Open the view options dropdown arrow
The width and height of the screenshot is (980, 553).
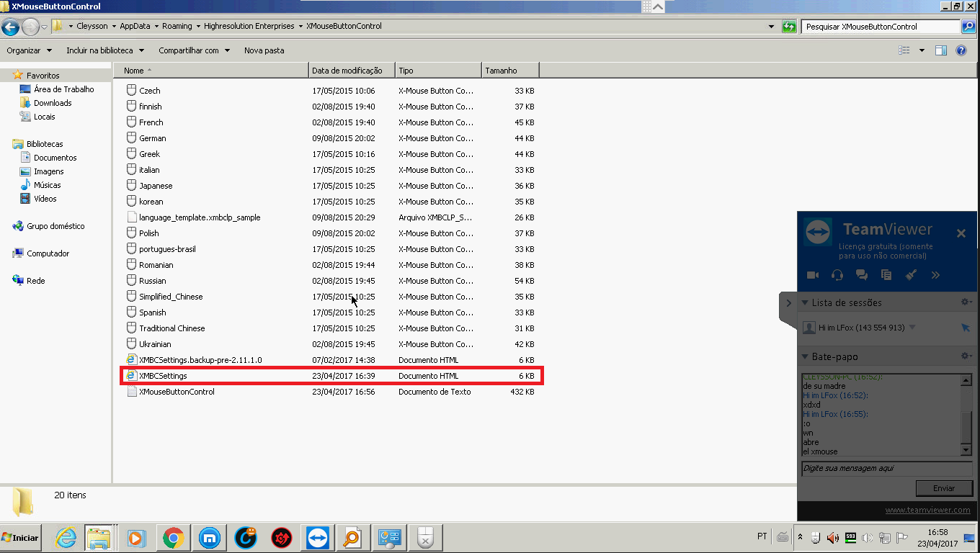point(922,50)
